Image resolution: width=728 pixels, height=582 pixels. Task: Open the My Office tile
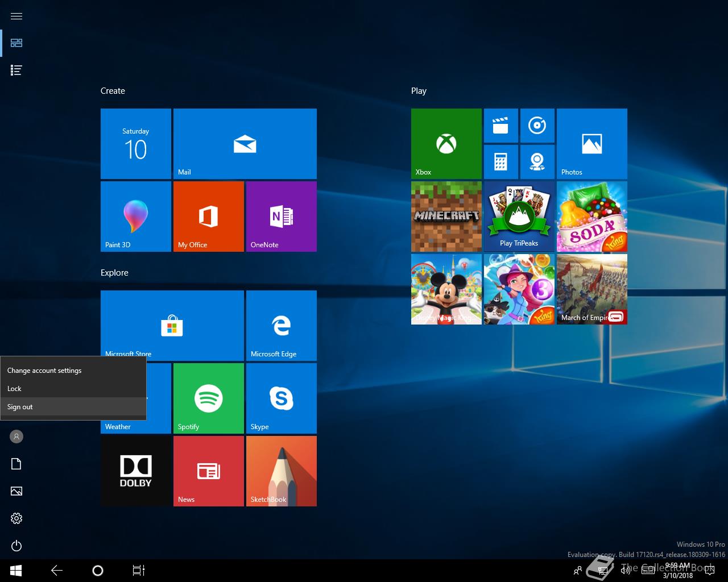[x=209, y=217]
